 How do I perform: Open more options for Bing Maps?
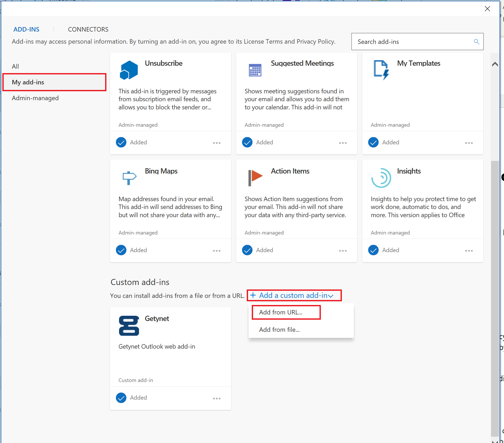[217, 251]
